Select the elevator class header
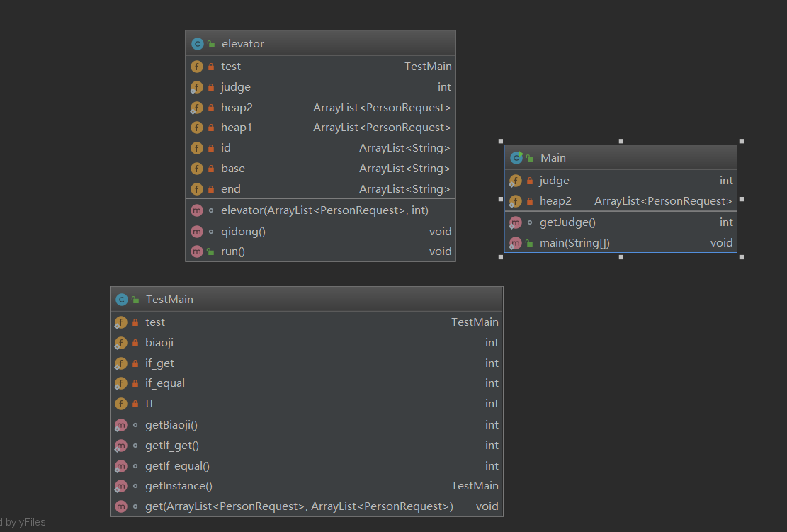 pos(320,44)
